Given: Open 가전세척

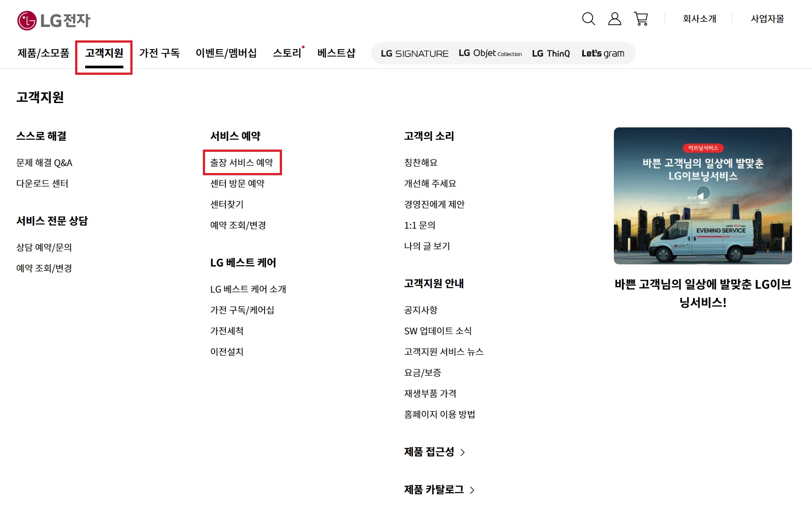Looking at the screenshot, I should pyautogui.click(x=227, y=331).
